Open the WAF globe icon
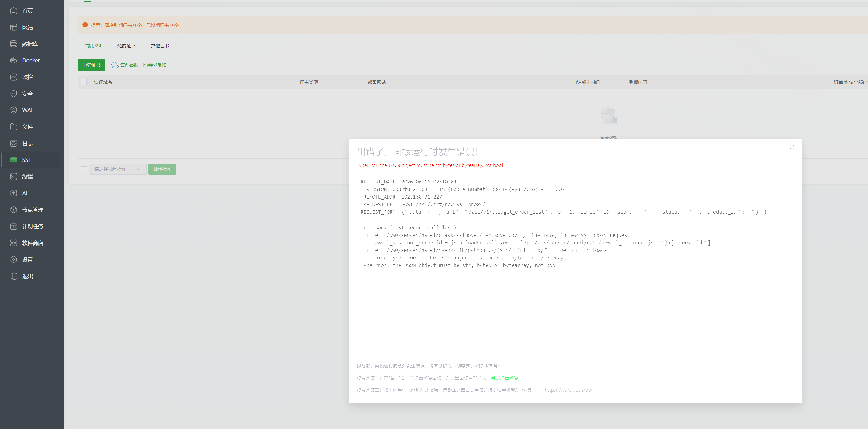The image size is (868, 429). coord(14,110)
